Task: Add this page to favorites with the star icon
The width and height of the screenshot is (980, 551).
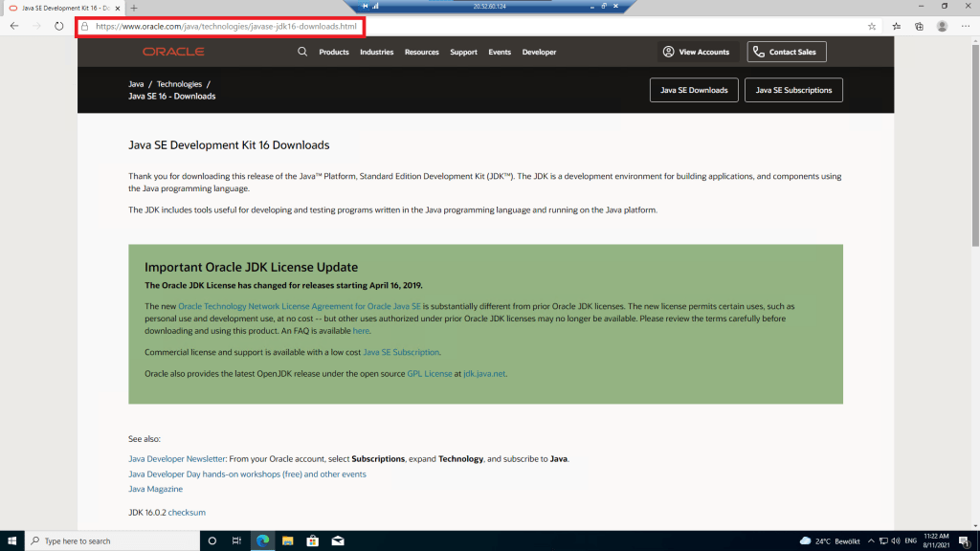Action: point(872,27)
